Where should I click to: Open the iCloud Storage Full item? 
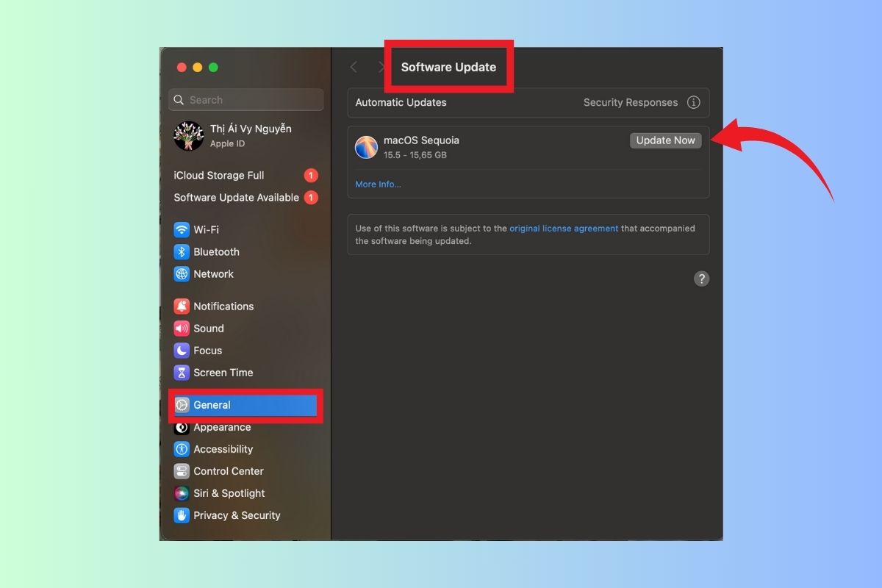click(x=246, y=176)
